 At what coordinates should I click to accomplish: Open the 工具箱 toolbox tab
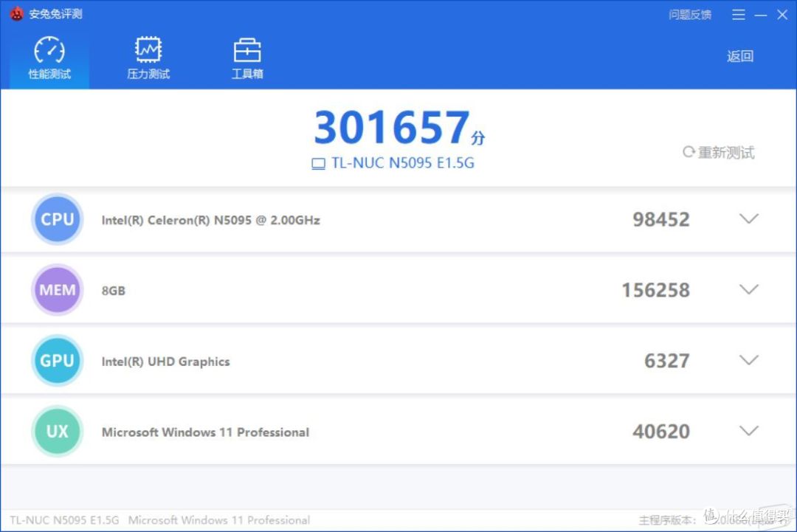247,58
